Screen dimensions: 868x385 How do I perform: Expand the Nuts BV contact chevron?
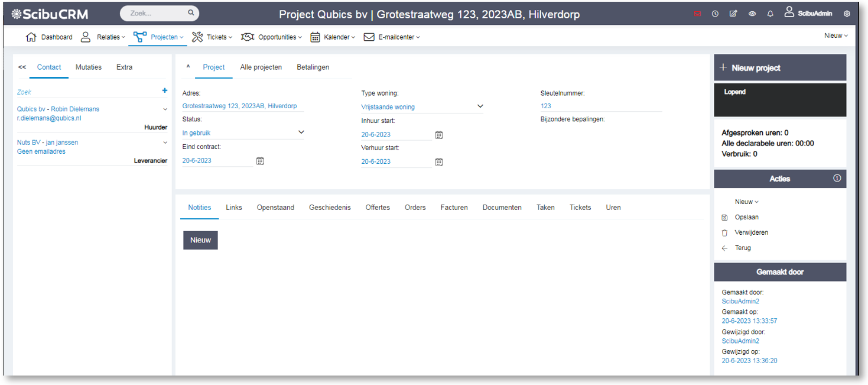(165, 143)
